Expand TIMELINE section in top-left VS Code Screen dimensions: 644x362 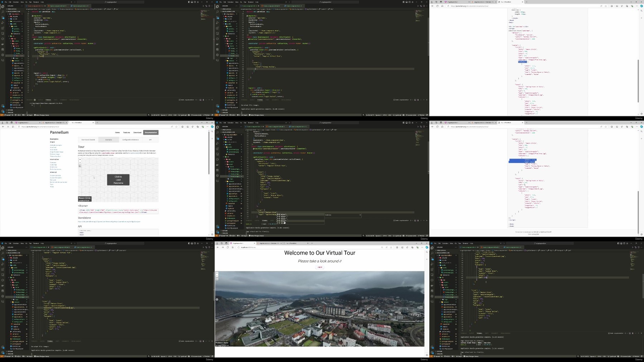tap(10, 112)
